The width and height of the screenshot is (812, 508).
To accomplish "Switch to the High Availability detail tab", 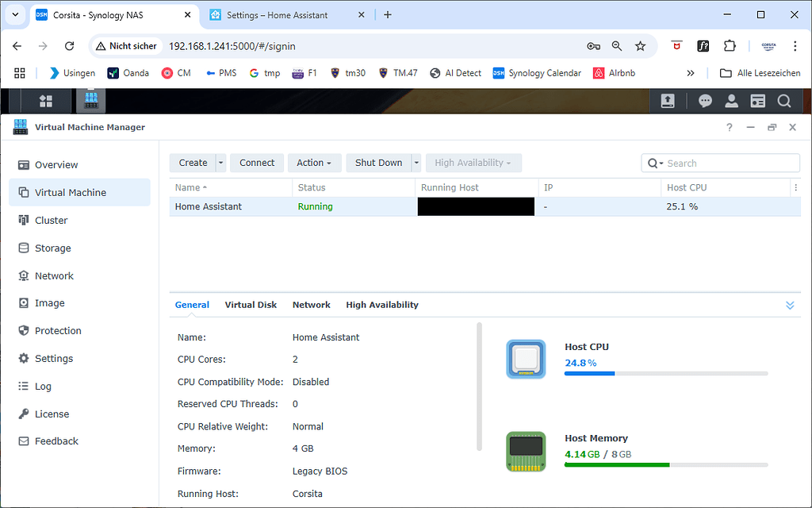I will (x=382, y=305).
